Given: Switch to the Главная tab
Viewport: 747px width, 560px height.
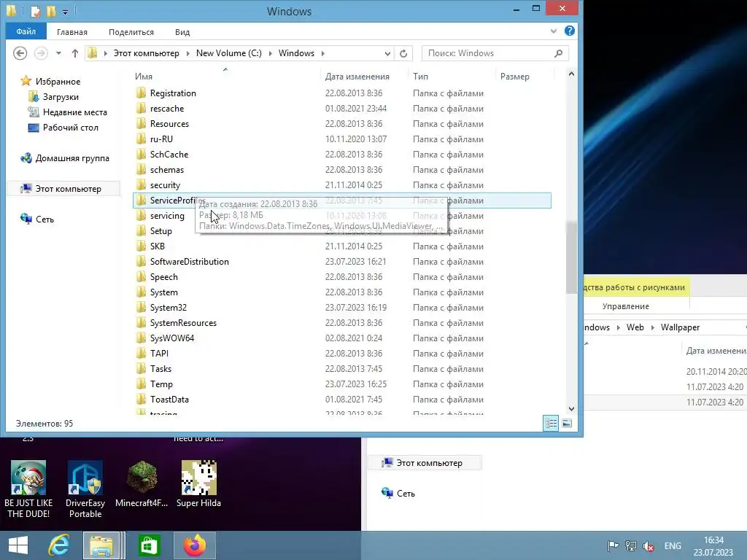Looking at the screenshot, I should (72, 32).
